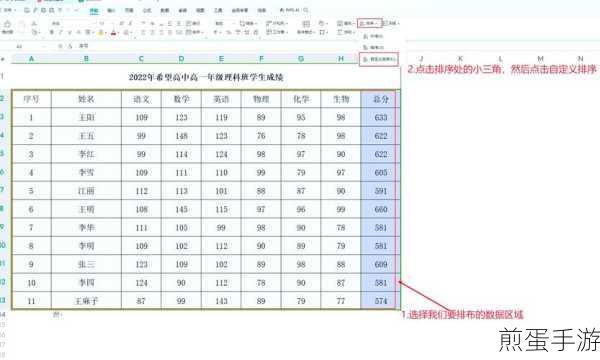
Task: Switch to the 开始 (Home) ribbon tab
Action: tap(94, 11)
